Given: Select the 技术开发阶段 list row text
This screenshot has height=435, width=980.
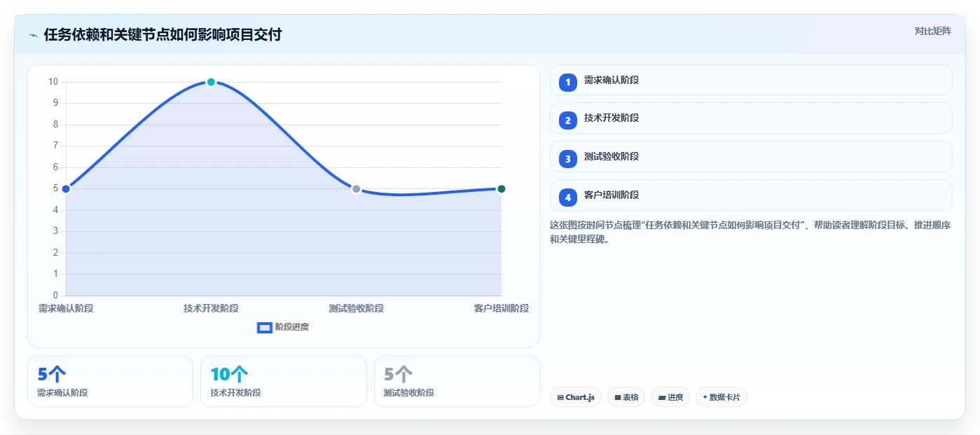Looking at the screenshot, I should pyautogui.click(x=612, y=118).
